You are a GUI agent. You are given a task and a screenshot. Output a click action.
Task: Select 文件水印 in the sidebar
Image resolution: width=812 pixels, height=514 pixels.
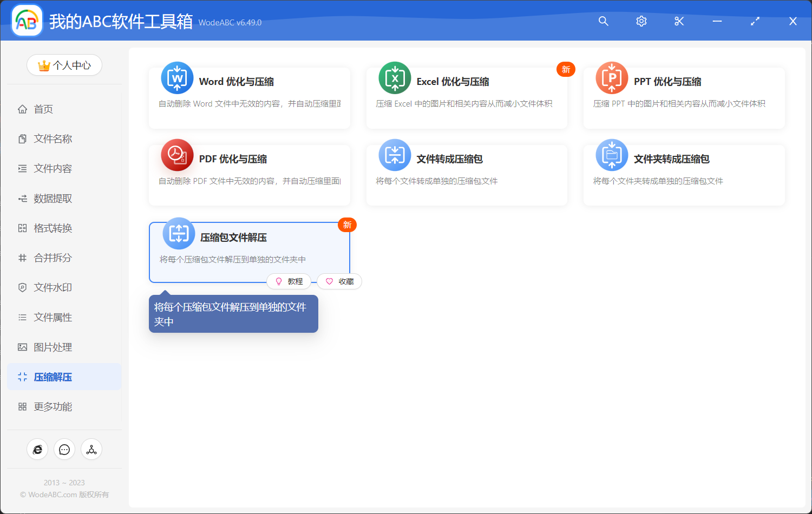click(53, 288)
